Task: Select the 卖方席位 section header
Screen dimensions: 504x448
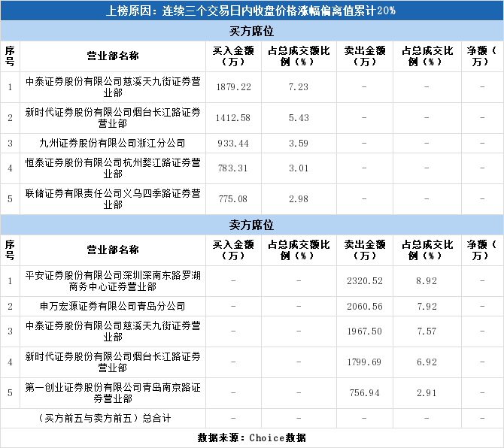Action: point(252,225)
